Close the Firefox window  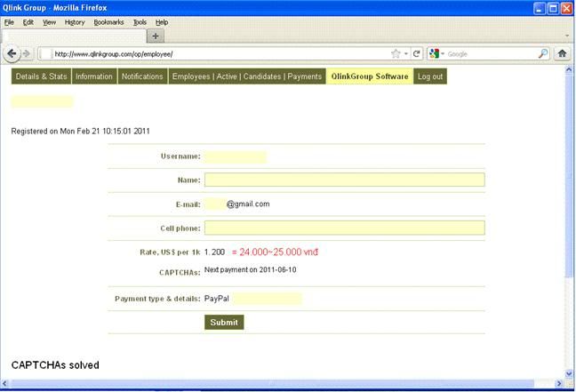pyautogui.click(x=567, y=8)
